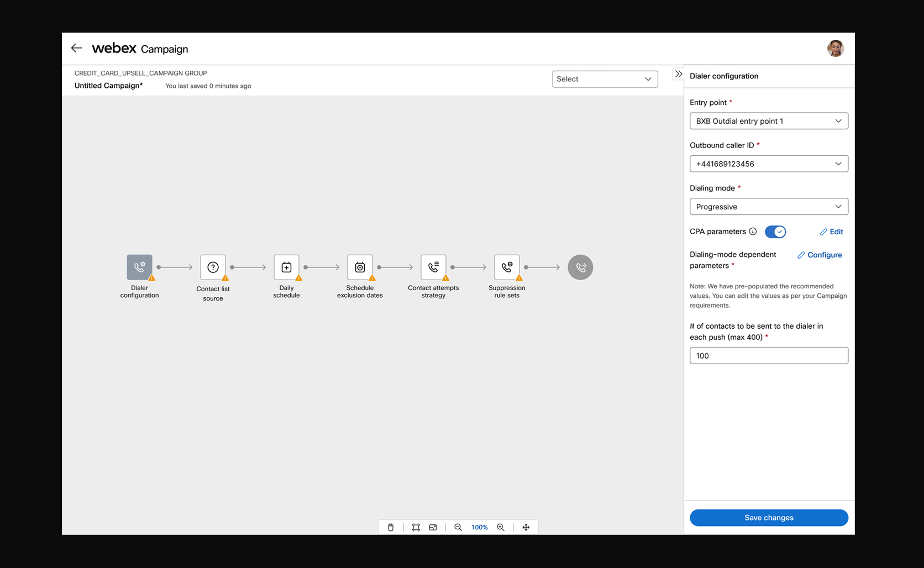The image size is (924, 568).
Task: Click the zoom out magnifier icon
Action: tap(458, 527)
